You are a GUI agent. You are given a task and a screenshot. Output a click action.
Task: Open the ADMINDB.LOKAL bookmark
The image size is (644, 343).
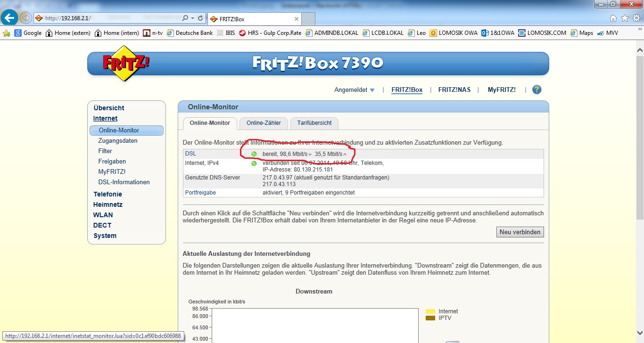[332, 33]
